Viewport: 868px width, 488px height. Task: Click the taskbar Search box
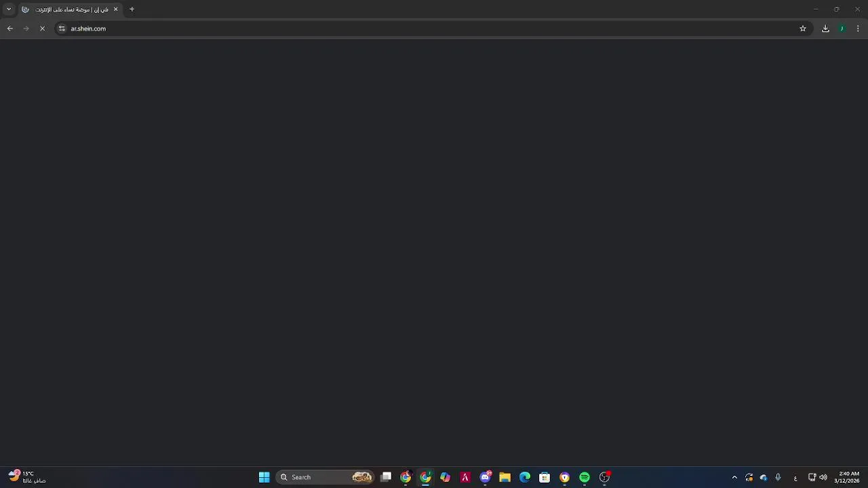325,477
